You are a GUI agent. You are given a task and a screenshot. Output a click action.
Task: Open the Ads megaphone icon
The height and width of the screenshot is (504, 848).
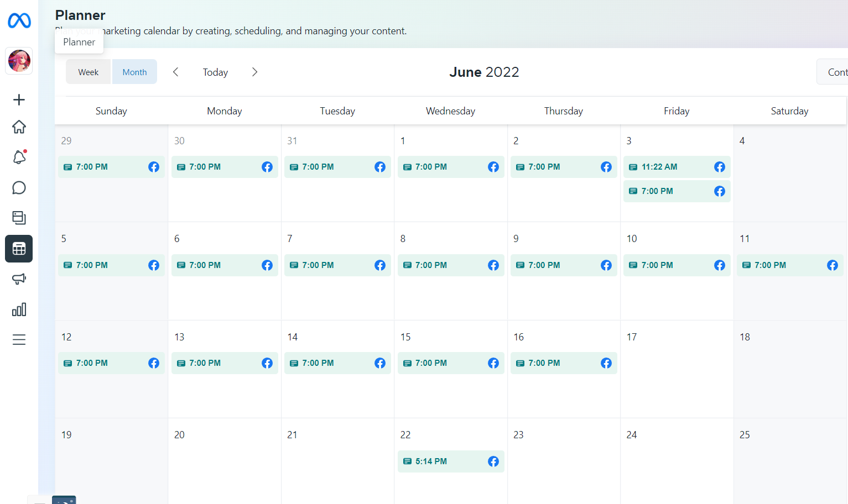[19, 279]
